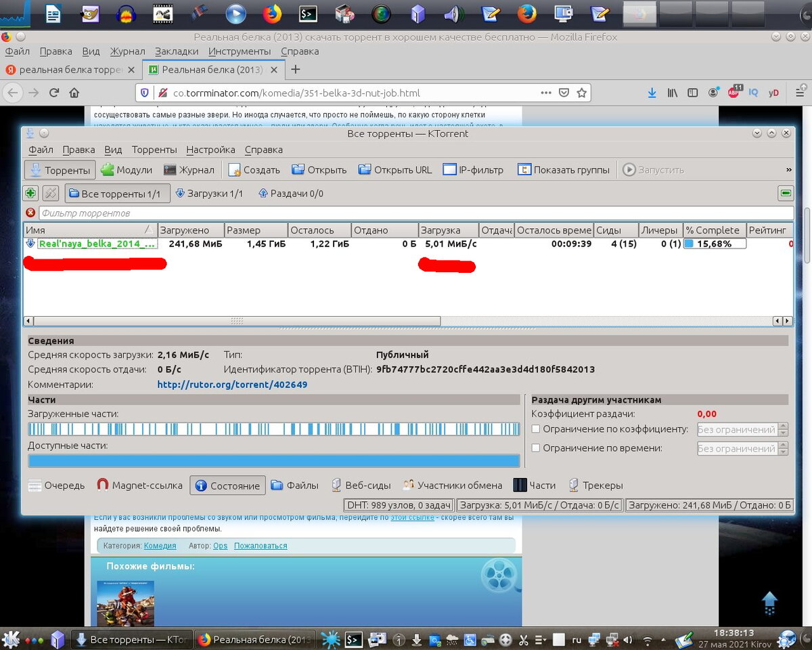Open the Файлы bottom tab

[295, 485]
